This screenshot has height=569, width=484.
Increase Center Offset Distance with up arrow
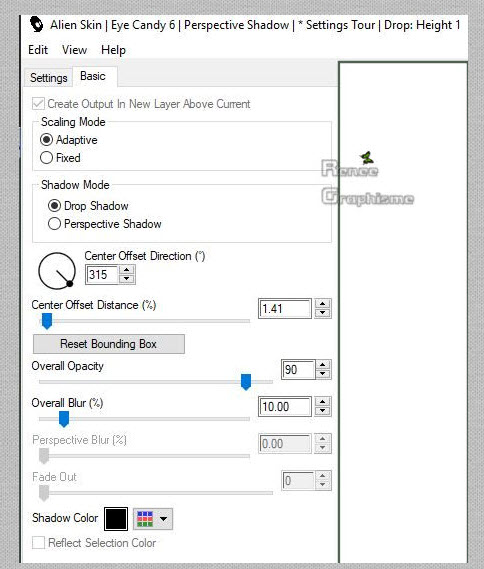323,304
